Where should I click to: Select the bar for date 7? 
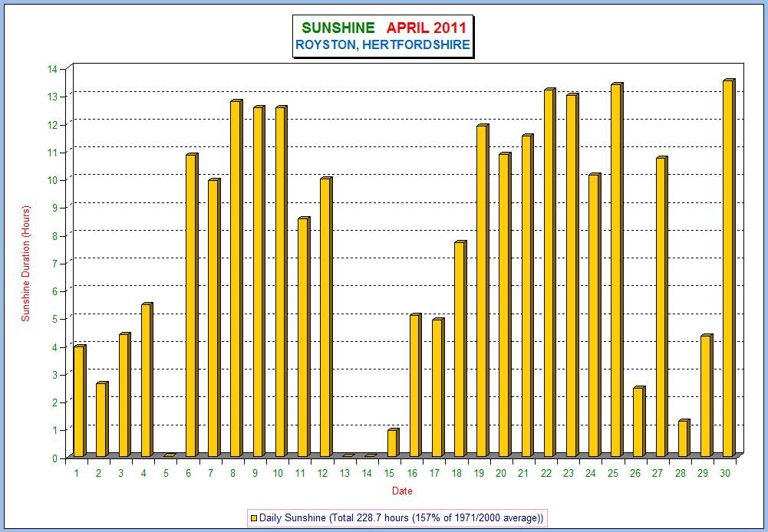pyautogui.click(x=214, y=317)
